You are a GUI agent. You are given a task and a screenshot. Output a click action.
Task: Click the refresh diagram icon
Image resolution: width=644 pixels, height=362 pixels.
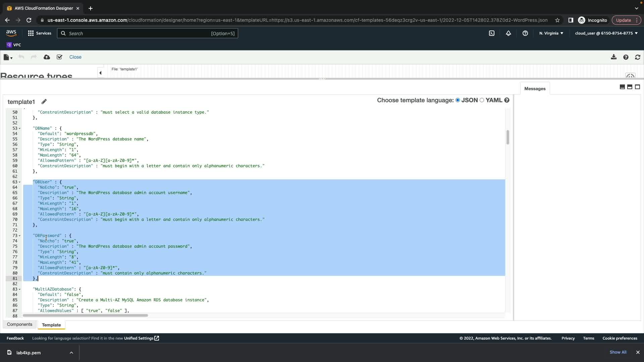[638, 57]
